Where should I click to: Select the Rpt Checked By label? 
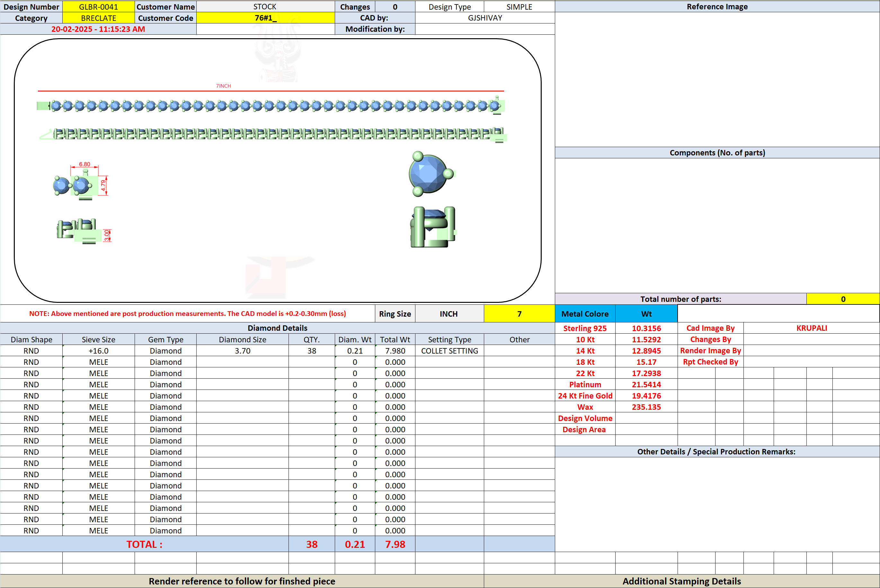coord(710,362)
